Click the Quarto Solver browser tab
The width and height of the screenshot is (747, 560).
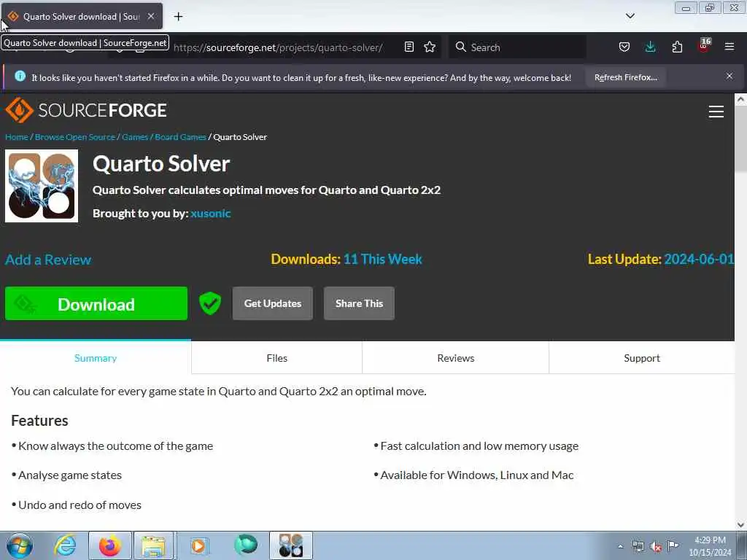[82, 16]
